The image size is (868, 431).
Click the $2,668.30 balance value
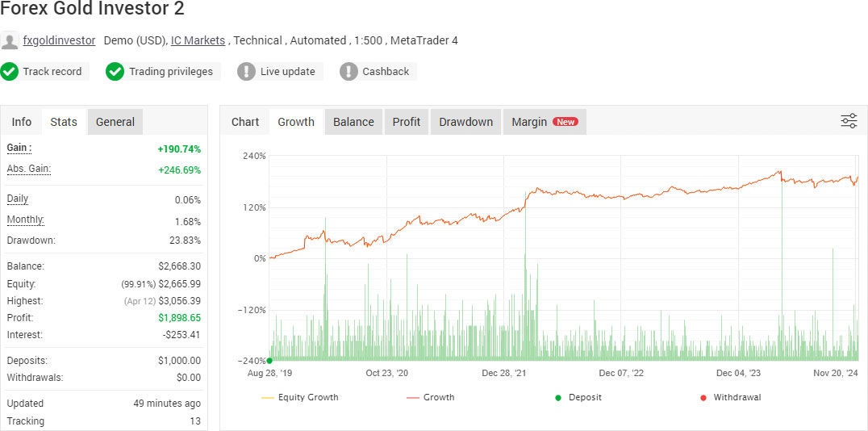180,266
